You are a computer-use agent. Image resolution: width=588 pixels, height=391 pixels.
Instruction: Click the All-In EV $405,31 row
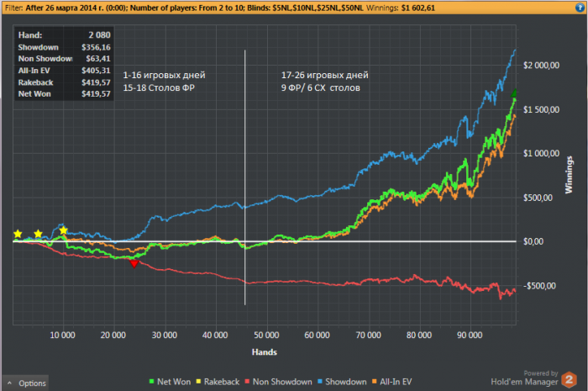64,71
